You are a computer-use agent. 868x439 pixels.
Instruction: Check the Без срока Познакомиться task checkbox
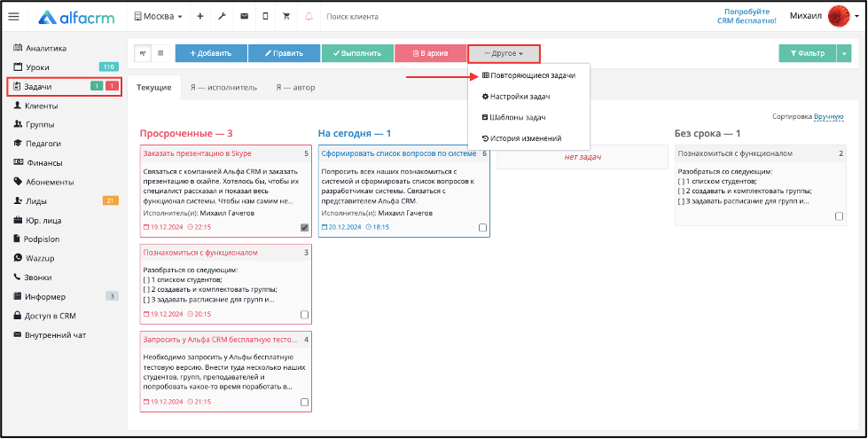point(840,216)
